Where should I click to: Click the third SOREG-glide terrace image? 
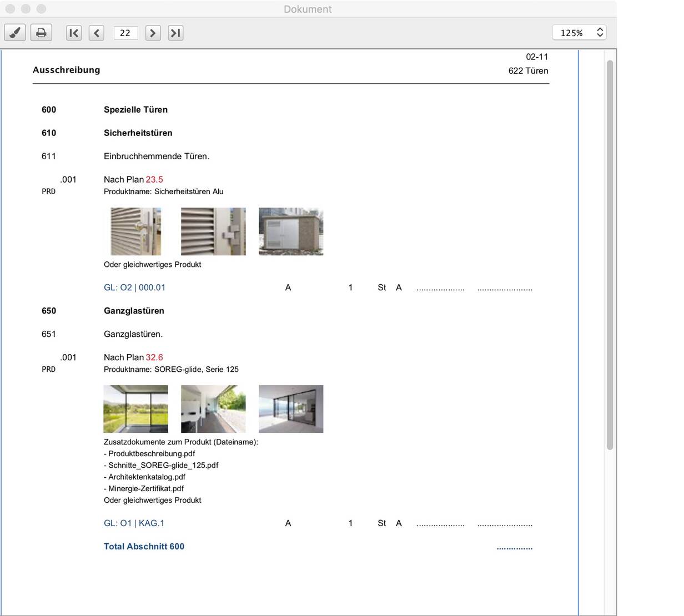[x=291, y=409]
